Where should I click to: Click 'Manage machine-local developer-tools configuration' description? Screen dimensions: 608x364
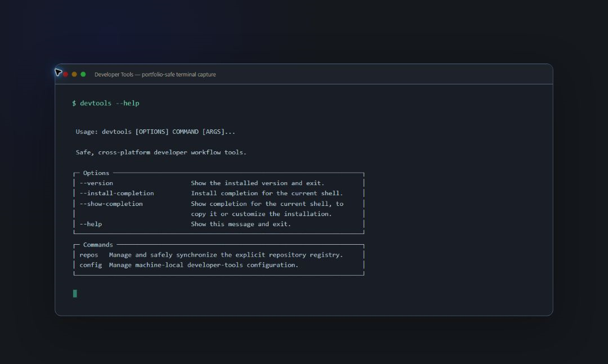click(x=204, y=265)
